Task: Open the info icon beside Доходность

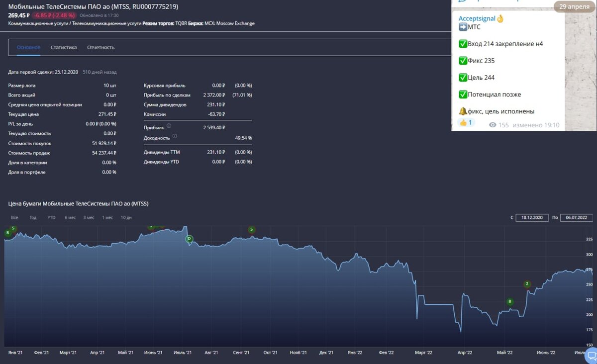Action: 175,136
